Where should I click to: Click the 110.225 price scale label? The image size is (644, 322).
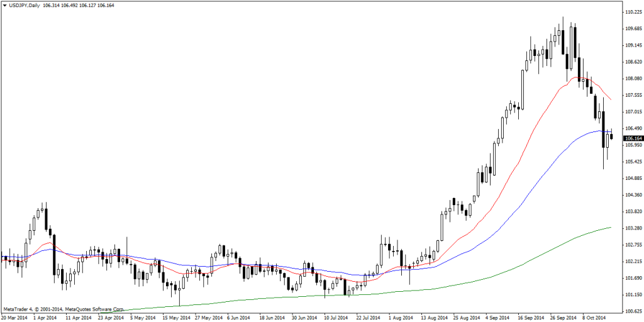[x=633, y=12]
